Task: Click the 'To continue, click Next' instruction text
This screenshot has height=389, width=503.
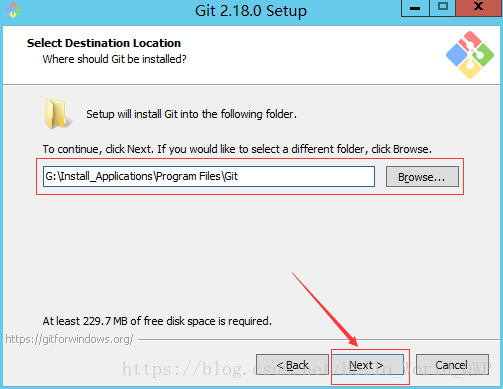Action: [x=237, y=149]
